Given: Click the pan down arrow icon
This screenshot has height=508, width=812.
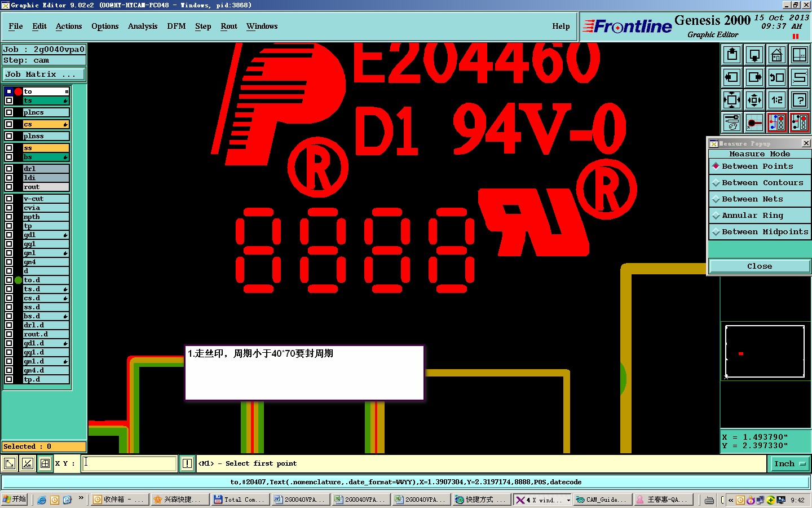Looking at the screenshot, I should (754, 55).
